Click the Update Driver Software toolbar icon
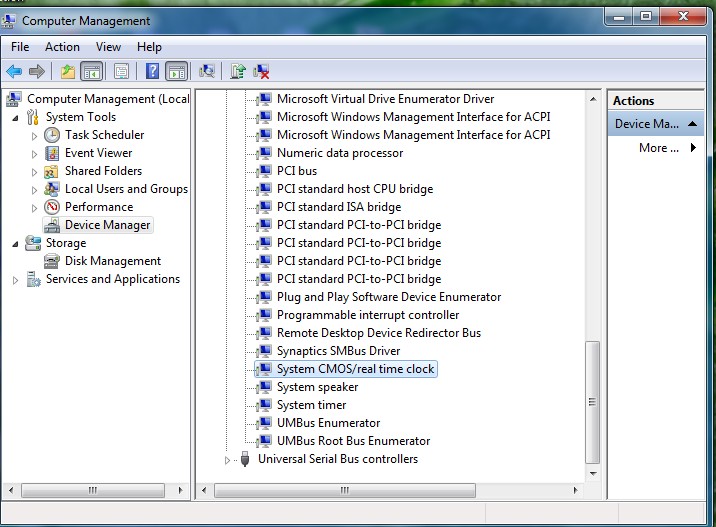This screenshot has width=716, height=527. (237, 71)
